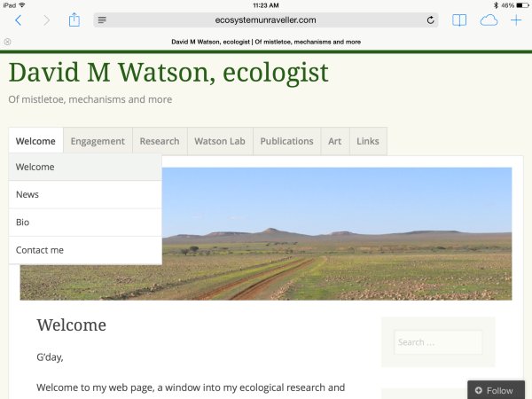Expand the Welcome navigation menu
The height and width of the screenshot is (399, 532).
pos(35,141)
